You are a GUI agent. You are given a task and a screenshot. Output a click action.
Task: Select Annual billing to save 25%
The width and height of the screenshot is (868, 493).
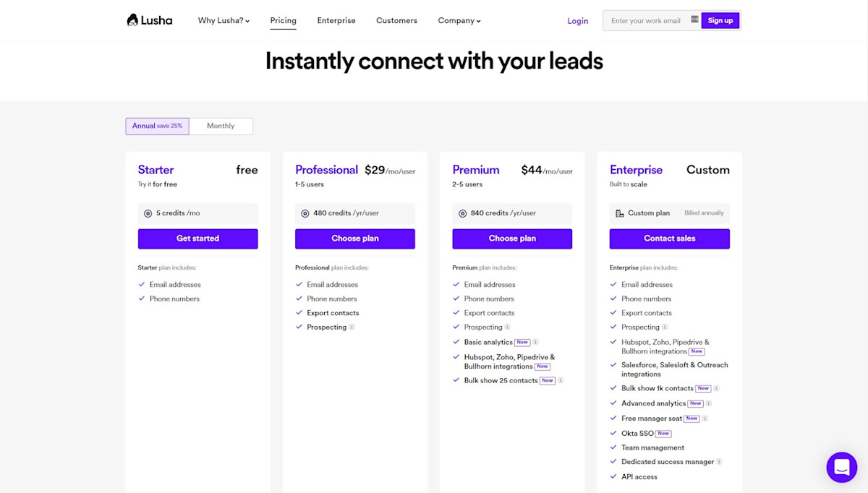(x=157, y=126)
